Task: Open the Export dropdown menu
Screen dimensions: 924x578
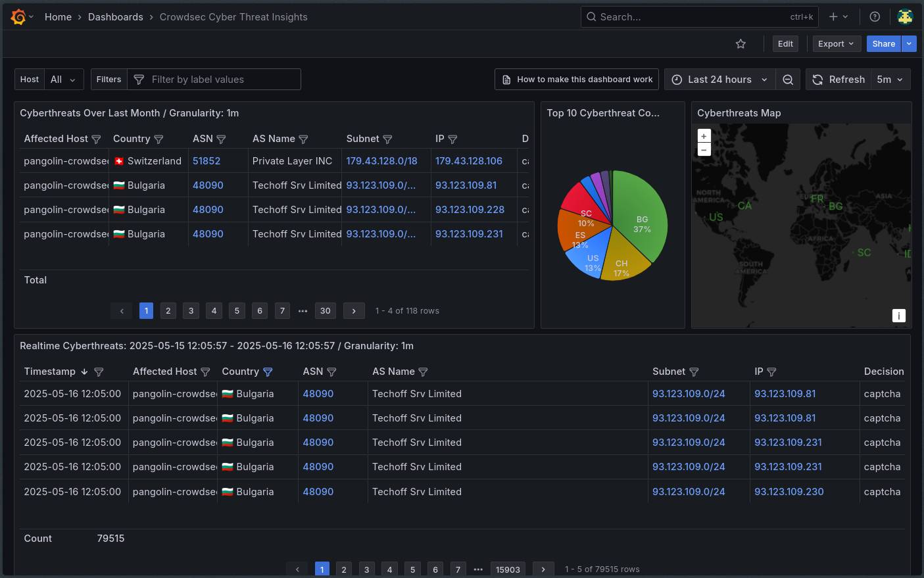Action: point(837,44)
